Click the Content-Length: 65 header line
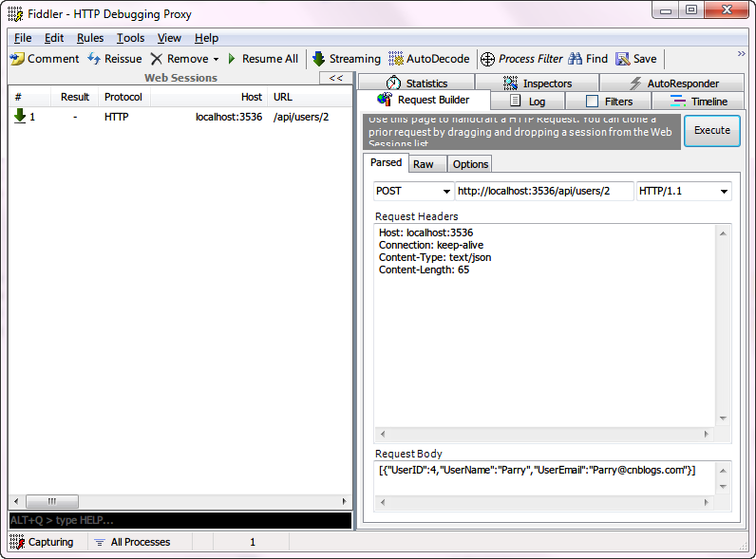Screen dimensions: 756x559 (424, 270)
